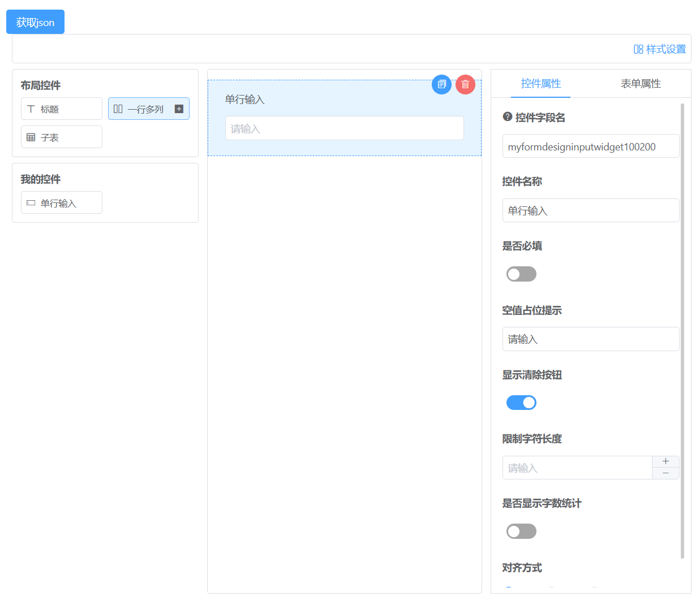The width and height of the screenshot is (700, 605).
Task: Enable the 是否必填 switch
Action: click(x=521, y=274)
